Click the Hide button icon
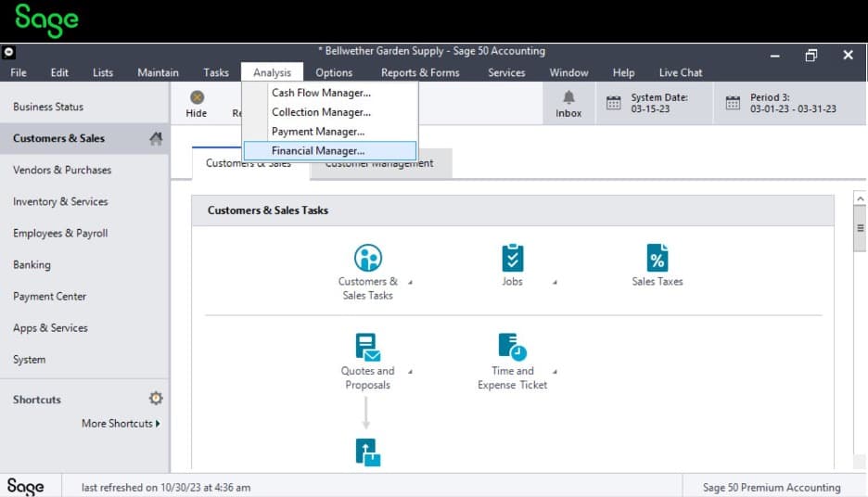Image resolution: width=868 pixels, height=497 pixels. click(198, 97)
